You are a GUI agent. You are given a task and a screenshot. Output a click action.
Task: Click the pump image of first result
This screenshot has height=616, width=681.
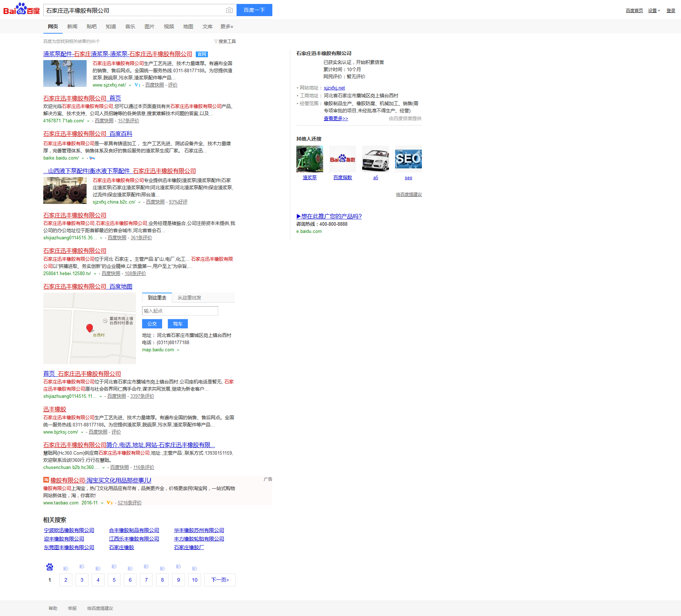click(65, 73)
